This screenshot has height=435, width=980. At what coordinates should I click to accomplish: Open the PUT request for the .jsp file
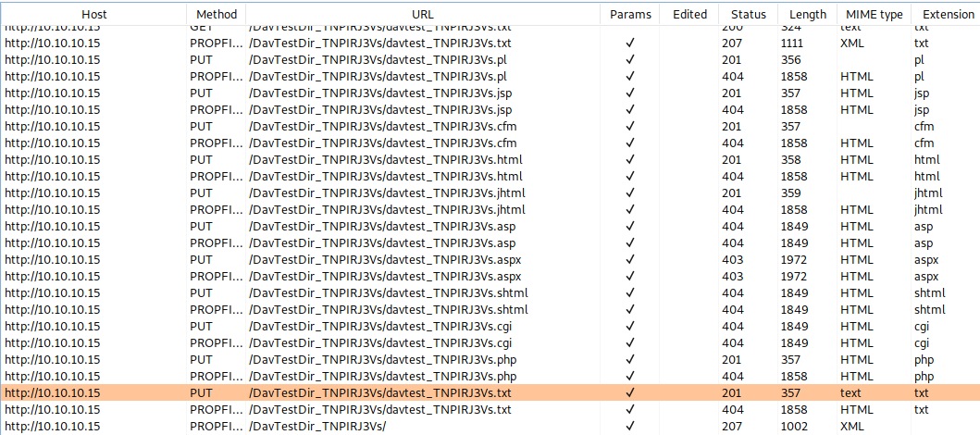click(x=379, y=93)
